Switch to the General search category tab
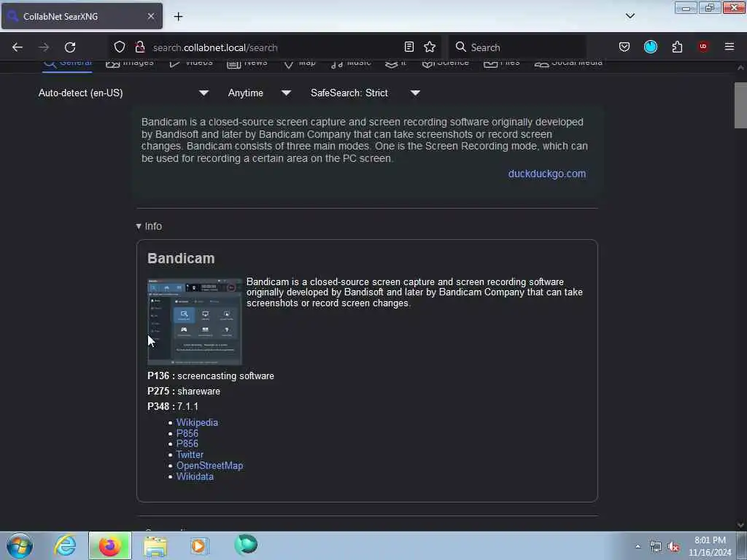The height and width of the screenshot is (560, 747). [x=67, y=63]
